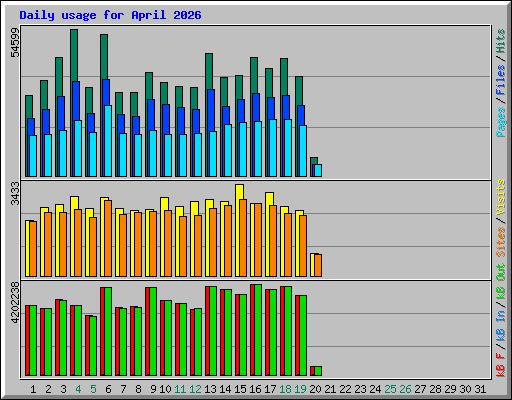Click the orange sites bar for day 1

click(33, 249)
